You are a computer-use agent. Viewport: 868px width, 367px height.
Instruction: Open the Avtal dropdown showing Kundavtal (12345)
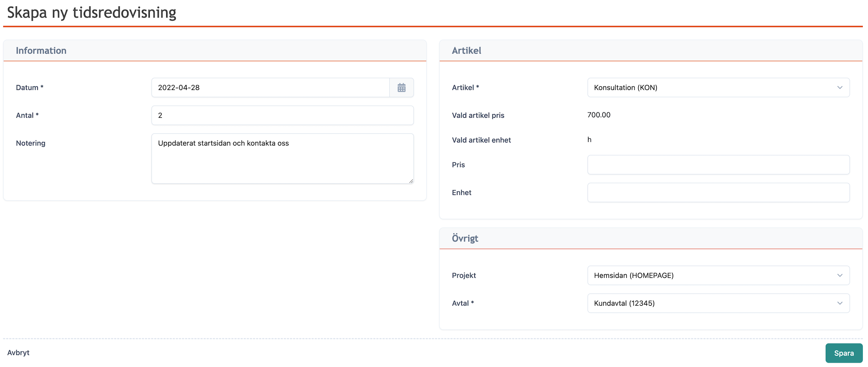coord(718,303)
